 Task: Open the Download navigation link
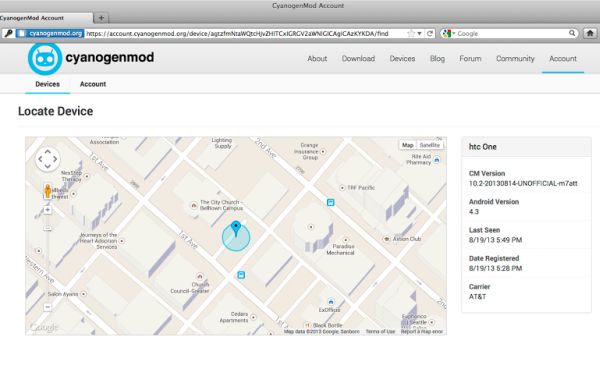point(358,59)
